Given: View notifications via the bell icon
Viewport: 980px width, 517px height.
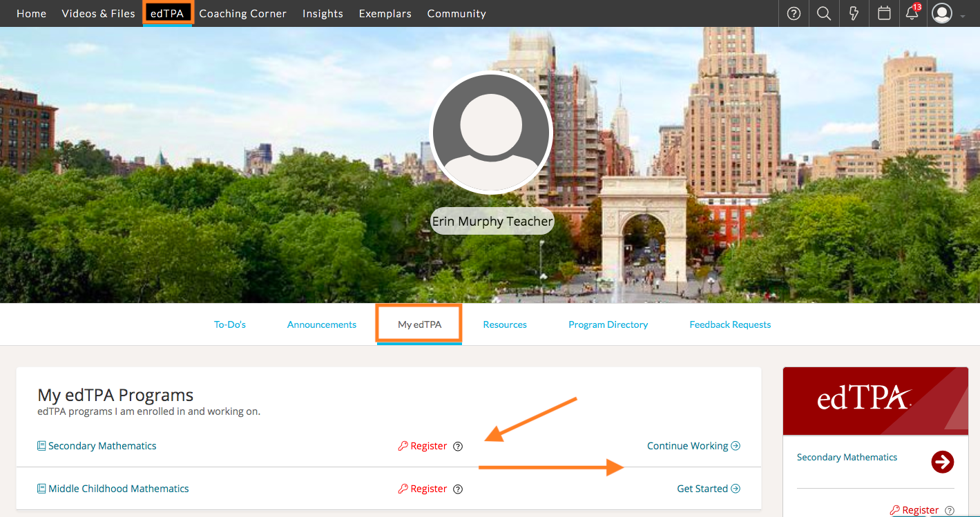Looking at the screenshot, I should click(x=912, y=13).
